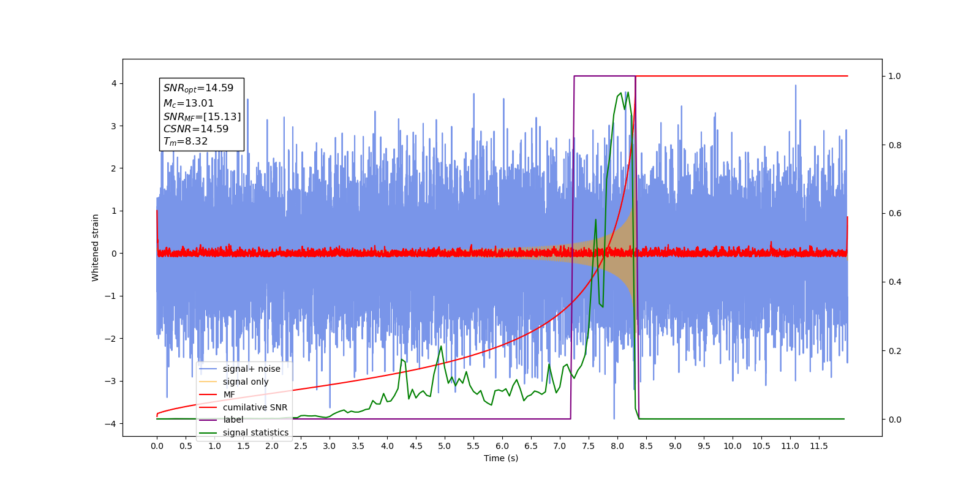
Task: Click the SNRMF=[15.13] annotation line
Action: click(x=202, y=116)
